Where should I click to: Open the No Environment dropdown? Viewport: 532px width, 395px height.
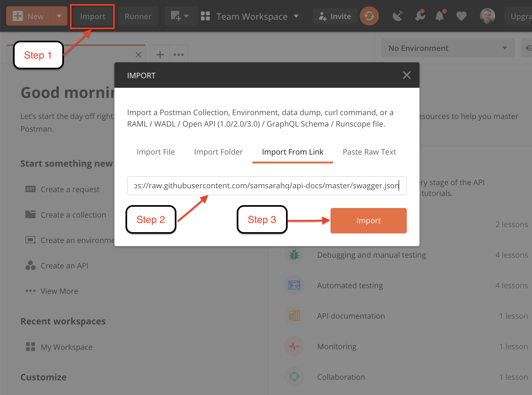click(448, 48)
